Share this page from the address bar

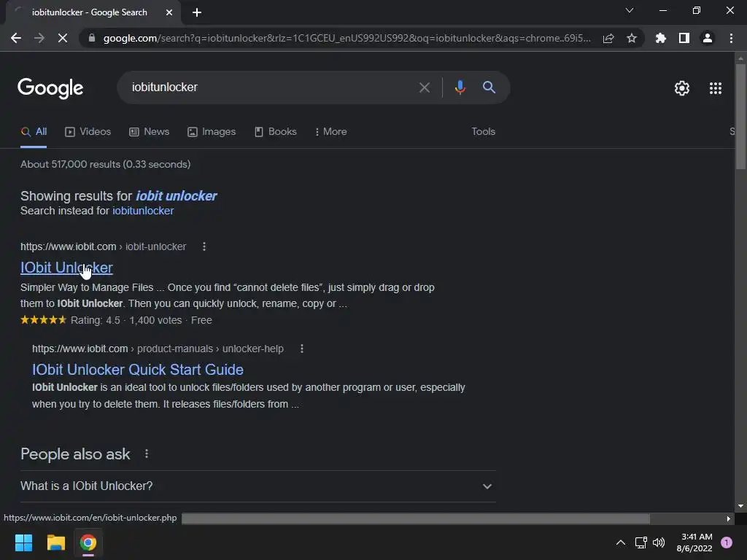click(608, 39)
